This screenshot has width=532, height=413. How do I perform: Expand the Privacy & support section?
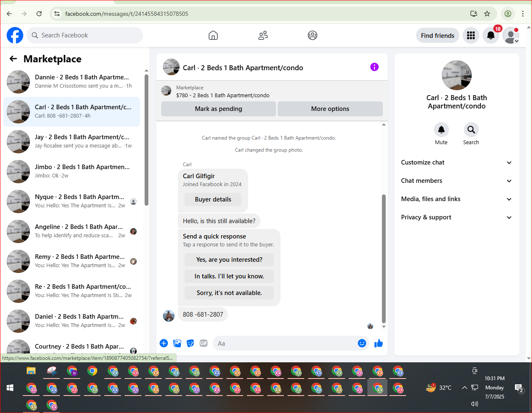point(456,217)
